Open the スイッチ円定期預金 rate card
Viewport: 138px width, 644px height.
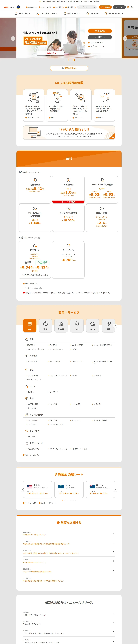pyautogui.click(x=68, y=218)
